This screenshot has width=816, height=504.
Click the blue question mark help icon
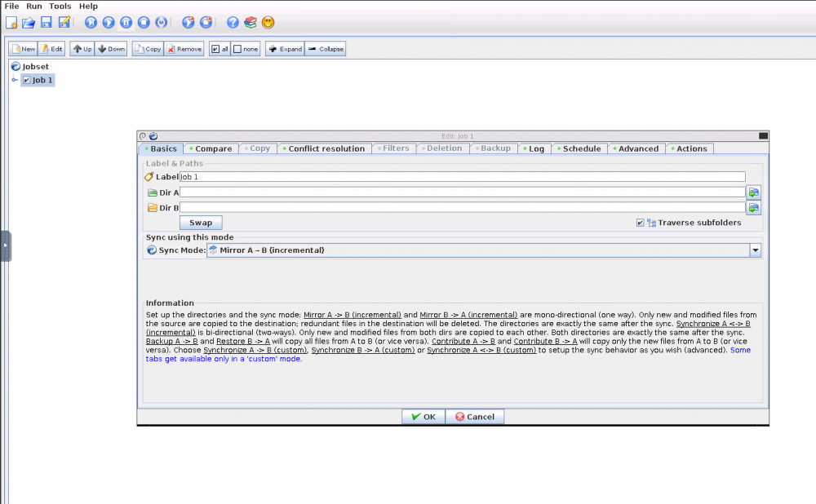pos(233,22)
